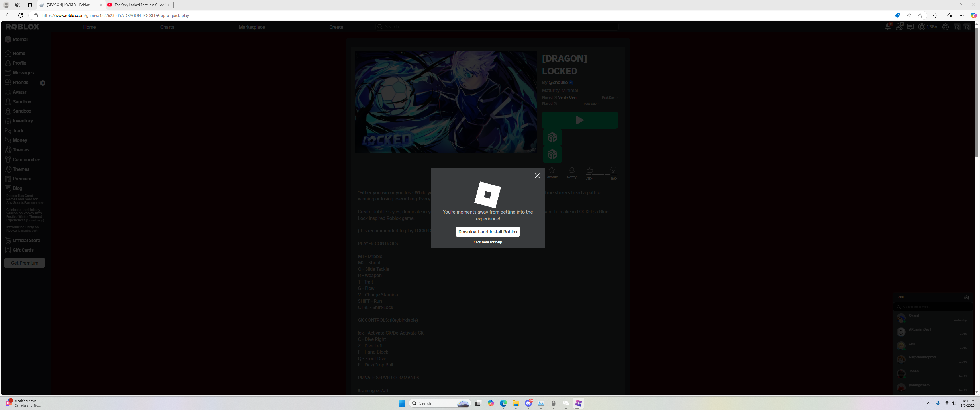Viewport: 980px width, 410px height.
Task: Open Create in the top navigation
Action: pyautogui.click(x=336, y=27)
